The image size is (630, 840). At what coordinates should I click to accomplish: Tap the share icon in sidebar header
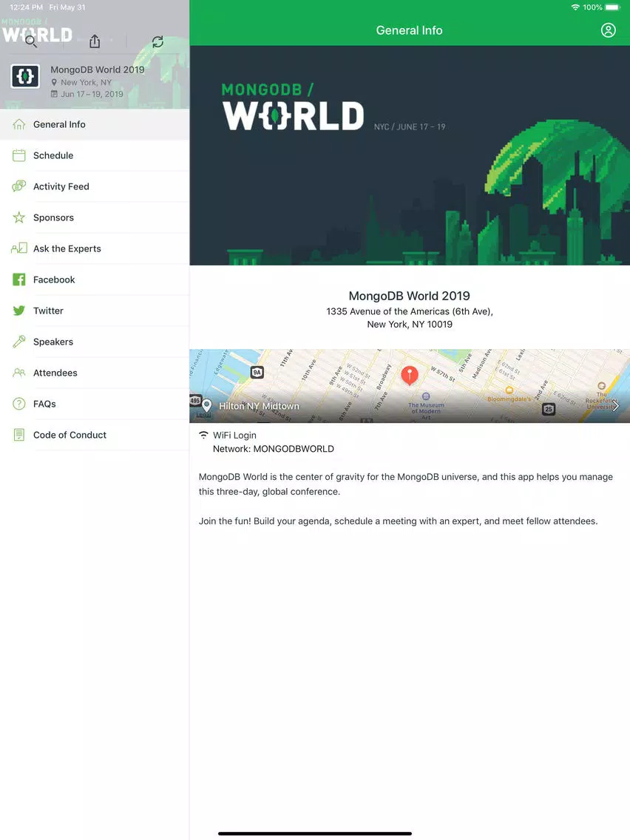95,41
